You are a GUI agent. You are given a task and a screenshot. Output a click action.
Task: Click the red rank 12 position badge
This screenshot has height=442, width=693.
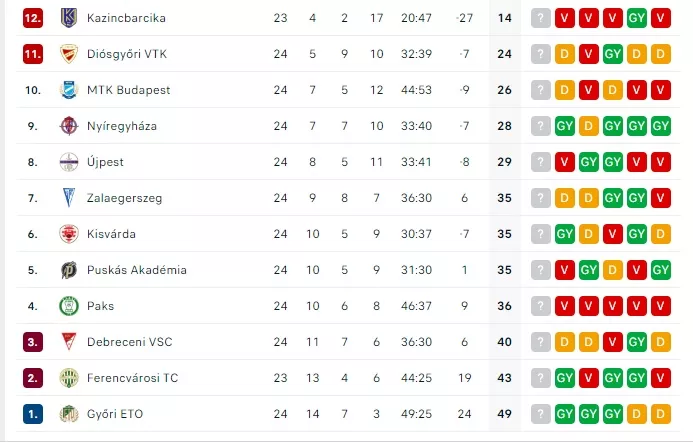[x=33, y=18]
